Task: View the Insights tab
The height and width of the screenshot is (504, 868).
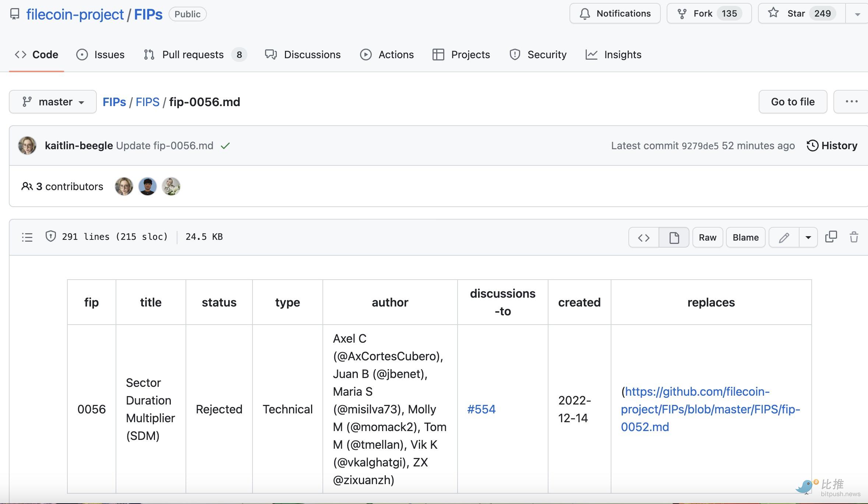Action: coord(613,55)
